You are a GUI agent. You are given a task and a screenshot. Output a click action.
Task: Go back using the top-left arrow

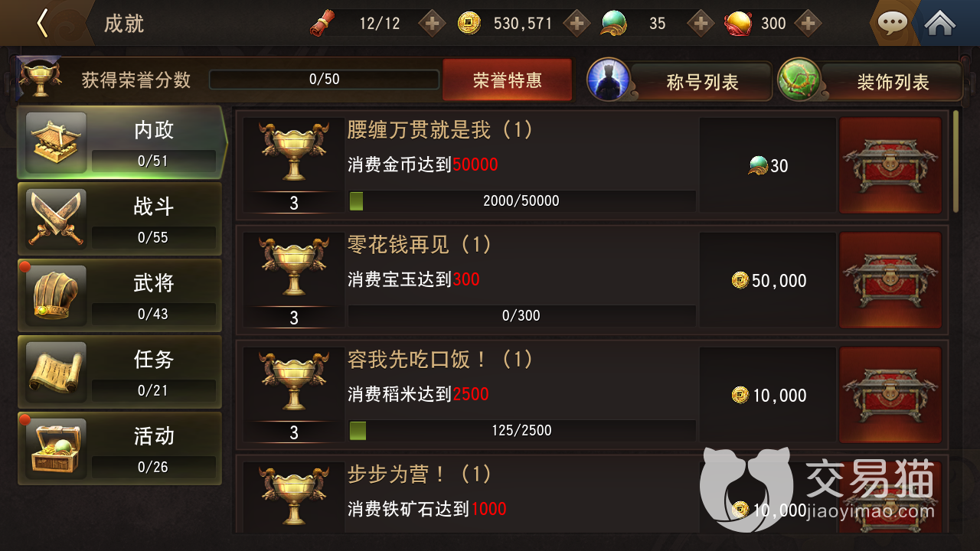(x=42, y=23)
